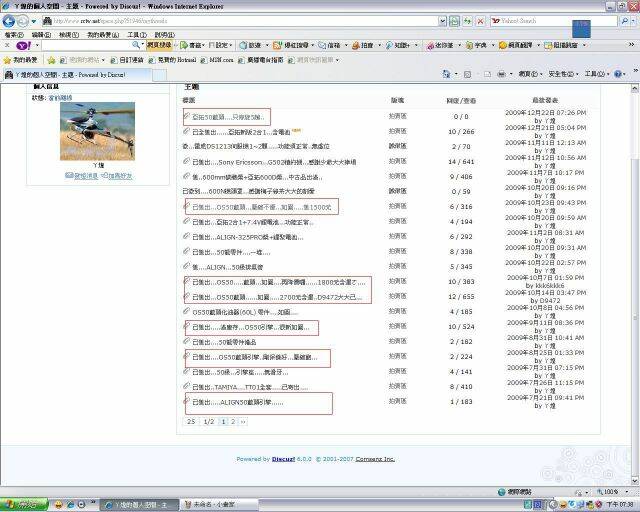Click the '12 / 655' reply count cell
The image size is (640, 512).
(x=461, y=297)
